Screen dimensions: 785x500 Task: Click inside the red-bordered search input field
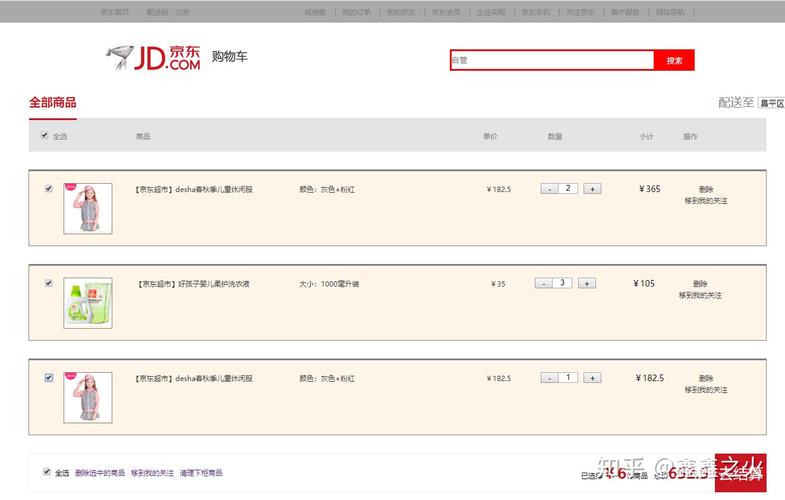[x=552, y=60]
